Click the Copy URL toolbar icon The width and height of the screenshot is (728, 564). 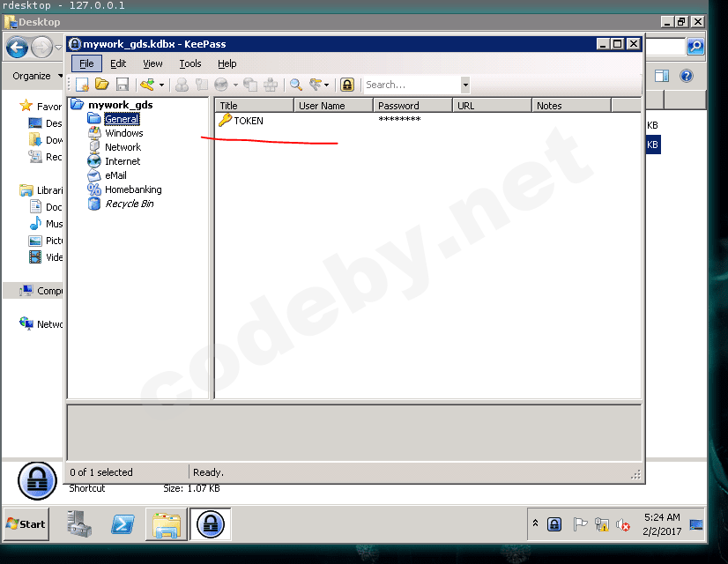(250, 85)
